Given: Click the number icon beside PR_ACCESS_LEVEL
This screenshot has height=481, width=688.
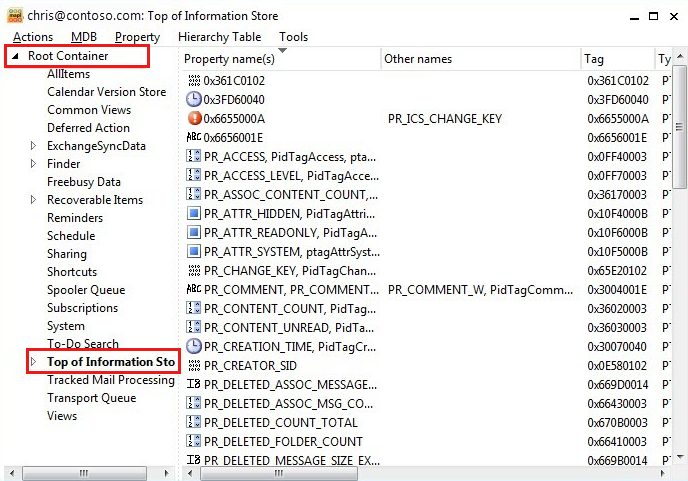Looking at the screenshot, I should (194, 176).
